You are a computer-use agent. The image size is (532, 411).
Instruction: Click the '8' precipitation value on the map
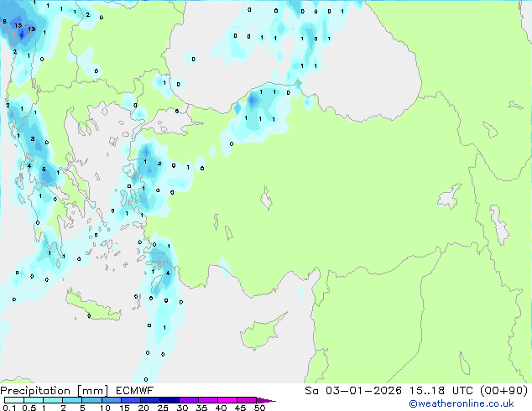pos(4,22)
